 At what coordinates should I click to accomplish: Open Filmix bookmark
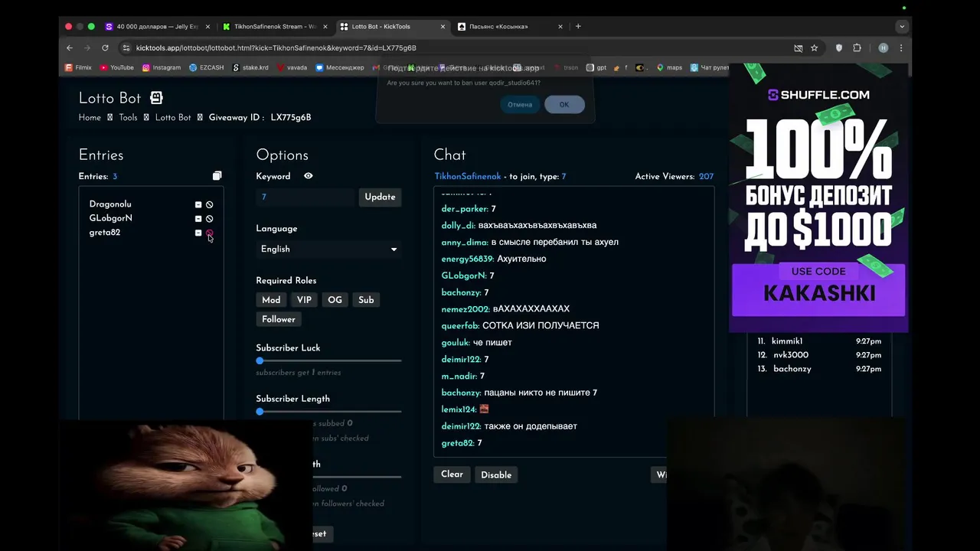tap(78, 67)
